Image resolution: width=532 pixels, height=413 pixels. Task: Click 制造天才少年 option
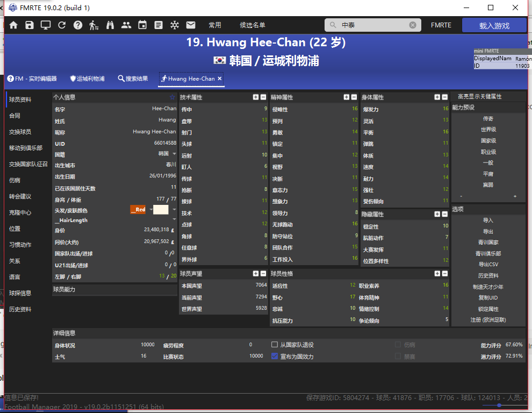click(x=488, y=287)
